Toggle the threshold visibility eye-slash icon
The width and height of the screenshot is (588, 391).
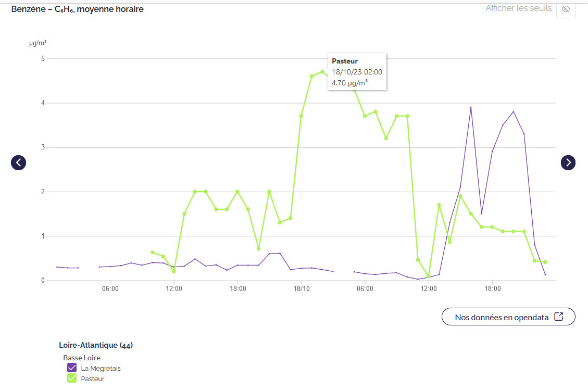coord(566,9)
